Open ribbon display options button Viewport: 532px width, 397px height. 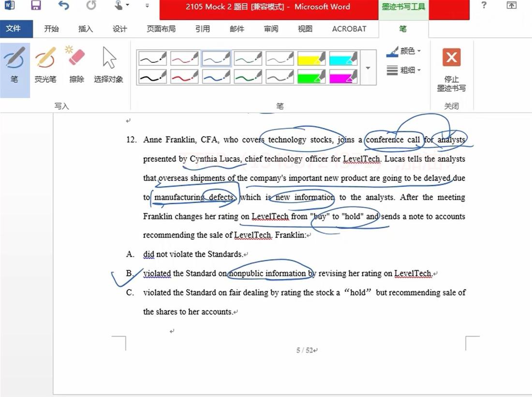coord(511,5)
